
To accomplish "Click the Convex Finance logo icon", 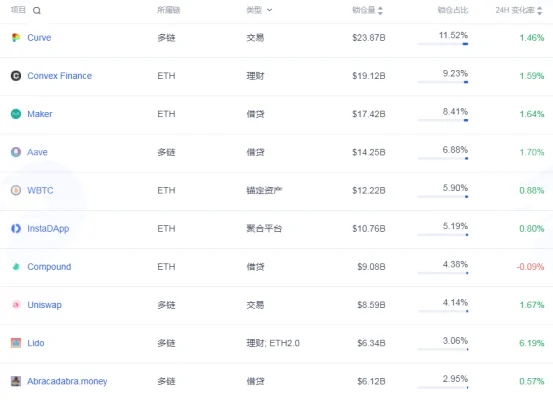I will (16, 75).
